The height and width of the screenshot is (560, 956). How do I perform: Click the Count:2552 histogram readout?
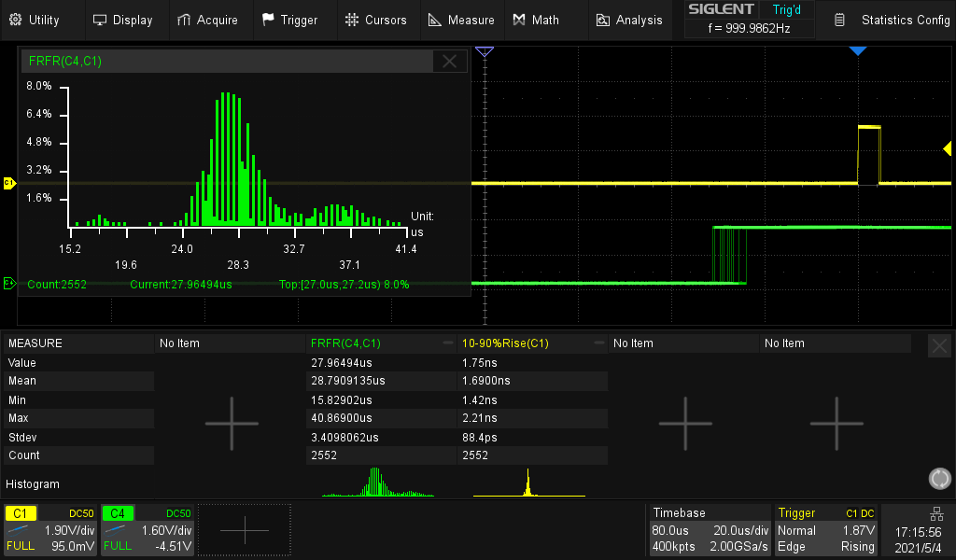point(57,285)
